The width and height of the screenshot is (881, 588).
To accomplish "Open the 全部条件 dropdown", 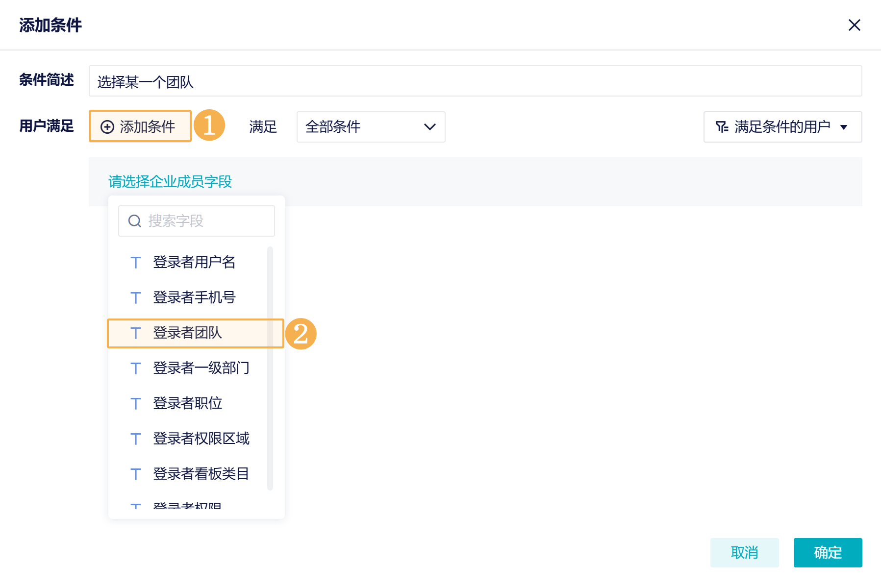I will (x=371, y=127).
